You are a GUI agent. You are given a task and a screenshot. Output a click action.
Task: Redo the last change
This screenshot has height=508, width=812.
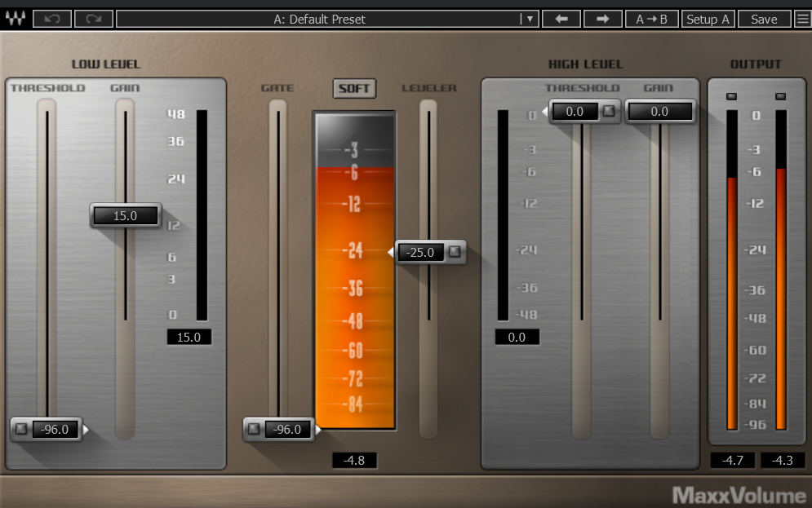coord(94,19)
